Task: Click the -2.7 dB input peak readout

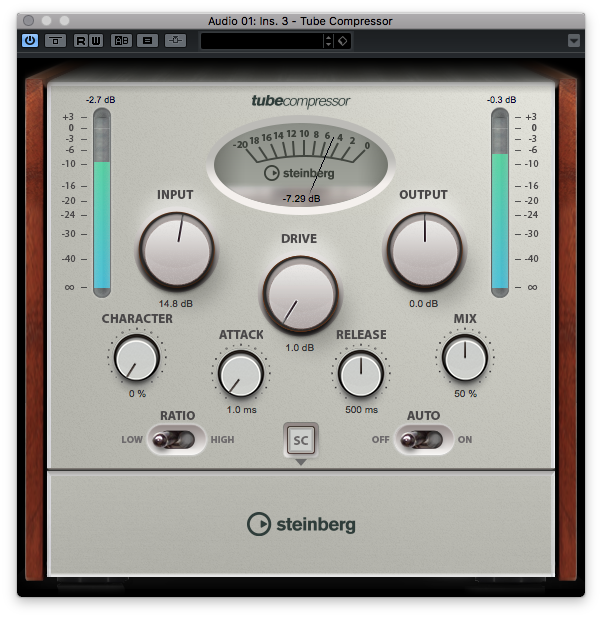Action: pyautogui.click(x=101, y=100)
